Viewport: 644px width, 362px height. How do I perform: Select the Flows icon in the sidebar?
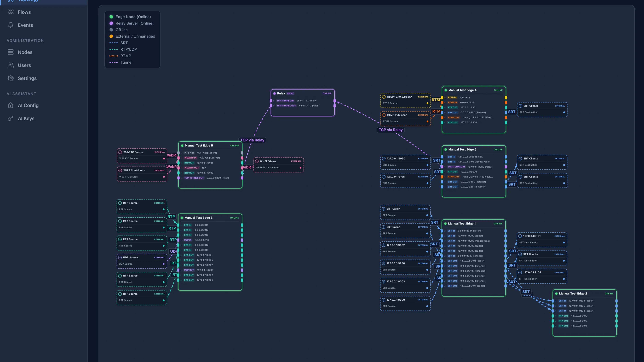click(x=10, y=12)
